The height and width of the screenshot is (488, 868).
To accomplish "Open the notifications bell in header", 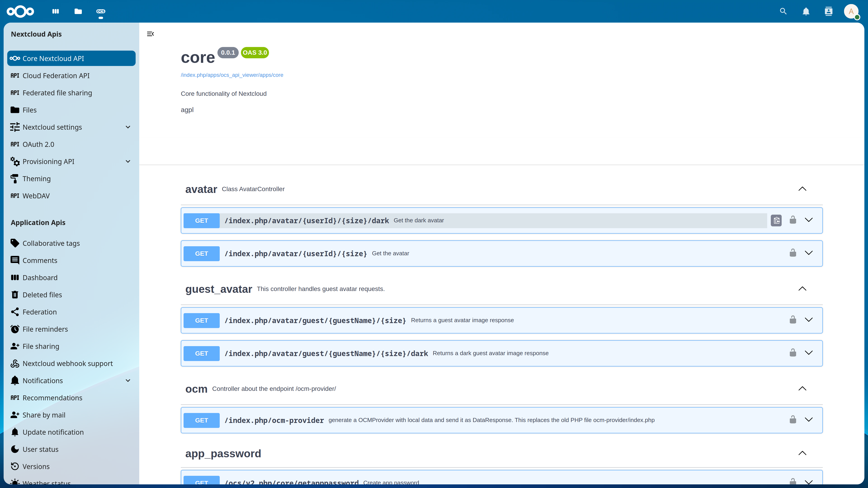I will (806, 12).
